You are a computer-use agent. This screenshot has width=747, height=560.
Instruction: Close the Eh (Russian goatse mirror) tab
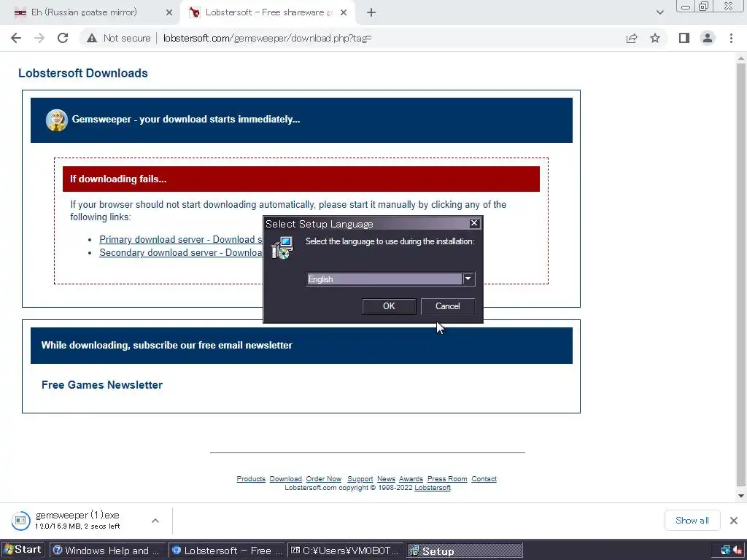169,13
